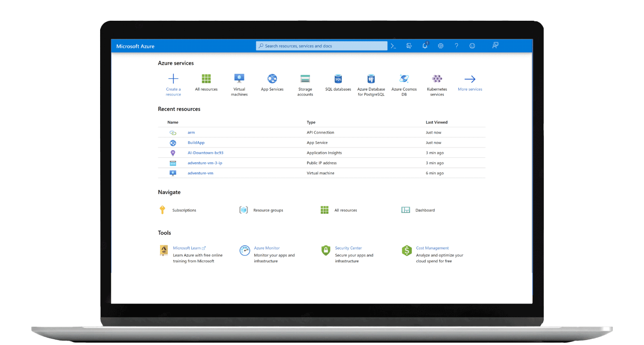Screen dimensions: 644x345
Task: Click the Subscriptions key icon
Action: 163,210
